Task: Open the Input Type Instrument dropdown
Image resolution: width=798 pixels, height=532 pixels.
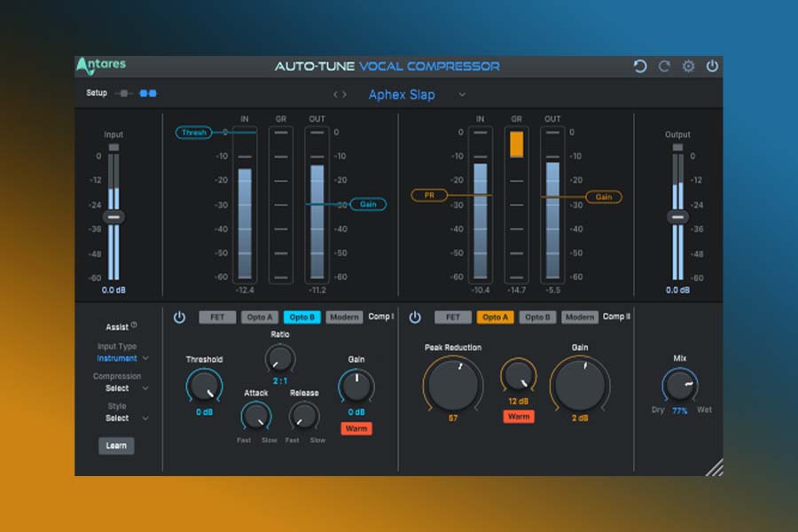Action: [122, 358]
